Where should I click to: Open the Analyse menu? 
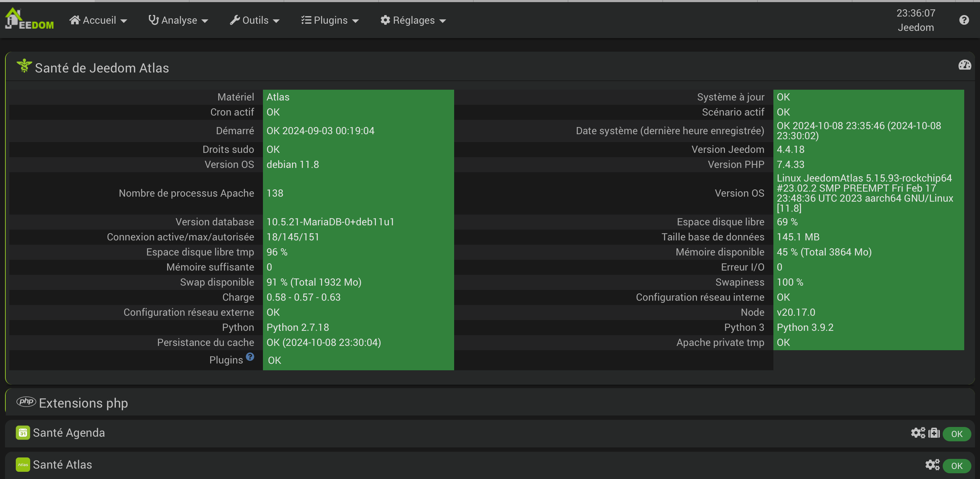[178, 20]
